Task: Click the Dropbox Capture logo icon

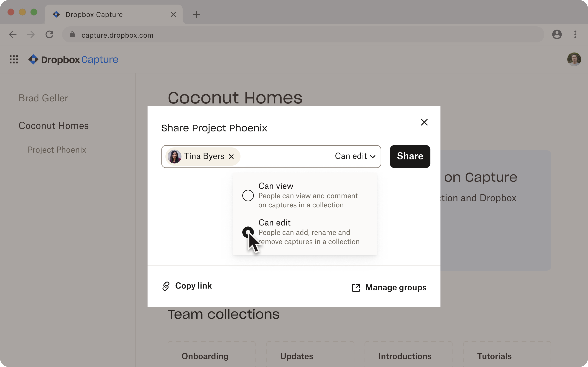Action: (x=33, y=59)
